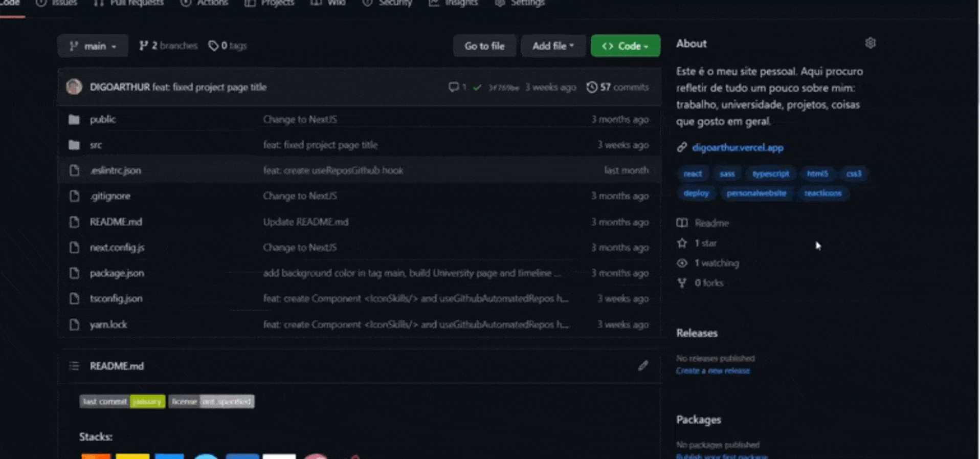The width and height of the screenshot is (980, 459).
Task: Switch to the Insights tab
Action: coord(453,3)
